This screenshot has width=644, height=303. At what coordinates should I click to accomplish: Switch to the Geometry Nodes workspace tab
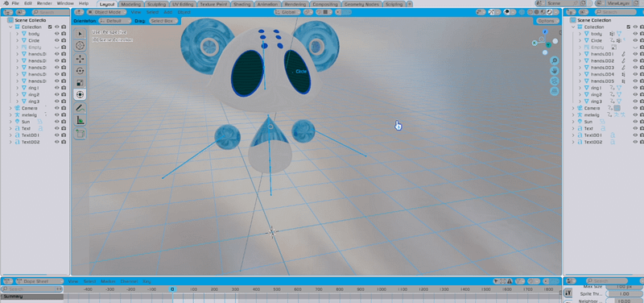[x=361, y=5]
